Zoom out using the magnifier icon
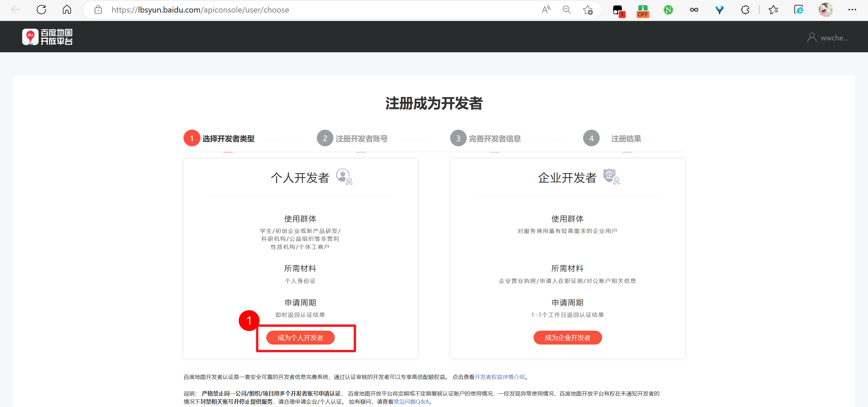Viewport: 868px width, 407px height. coord(566,10)
